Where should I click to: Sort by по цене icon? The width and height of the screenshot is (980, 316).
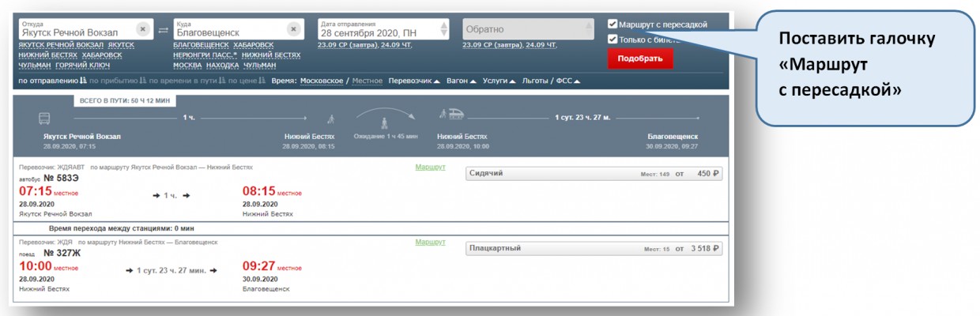click(263, 81)
